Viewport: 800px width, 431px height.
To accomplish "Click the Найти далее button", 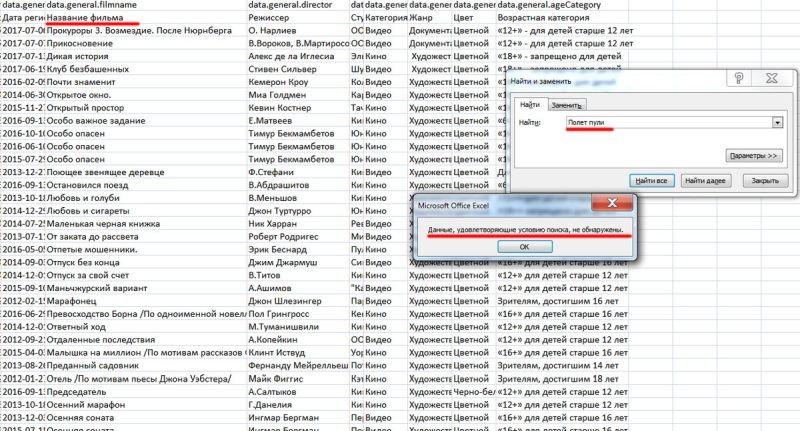I will point(704,180).
